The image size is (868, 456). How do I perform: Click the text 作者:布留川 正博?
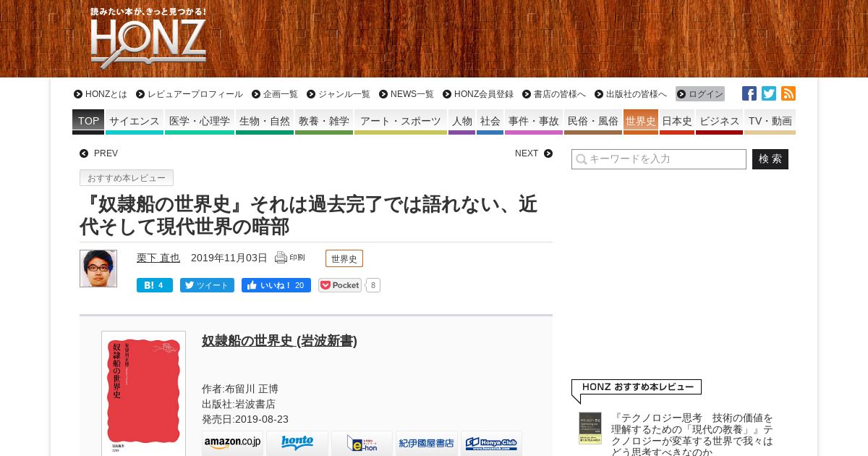(x=240, y=389)
